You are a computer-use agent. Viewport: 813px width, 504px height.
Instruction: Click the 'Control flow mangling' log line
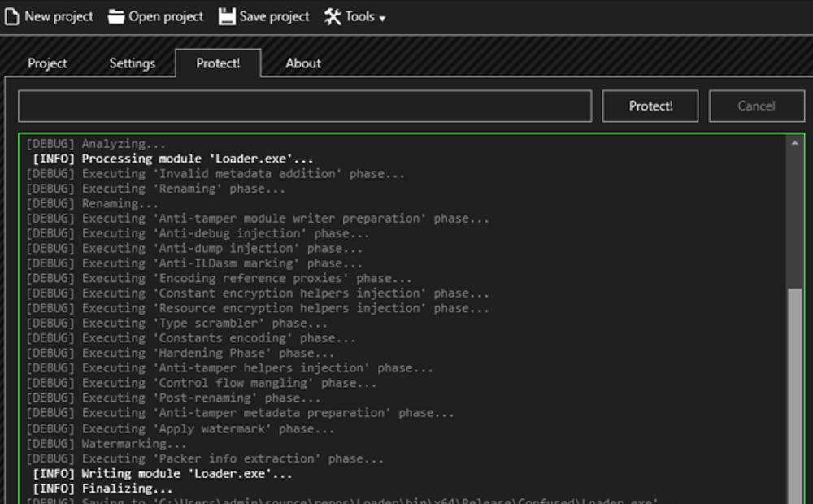coord(201,383)
